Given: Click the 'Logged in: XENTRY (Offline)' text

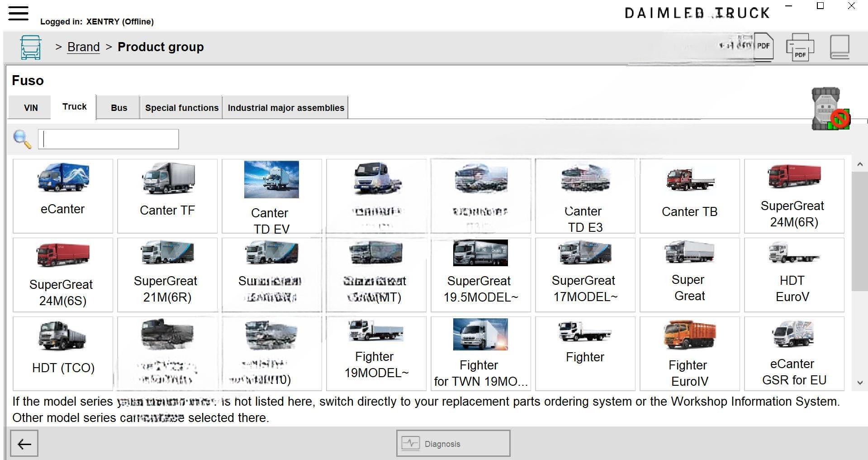Looking at the screenshot, I should click(97, 22).
